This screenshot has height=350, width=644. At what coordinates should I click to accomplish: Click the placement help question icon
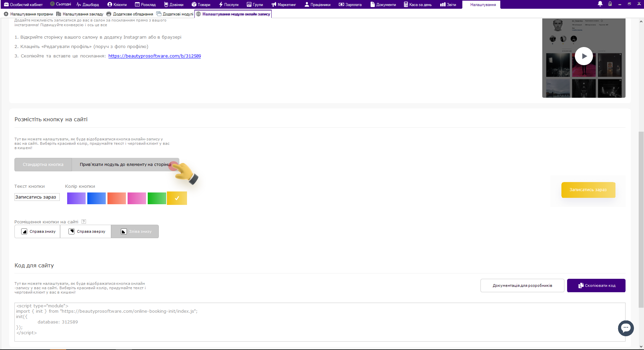click(x=84, y=222)
